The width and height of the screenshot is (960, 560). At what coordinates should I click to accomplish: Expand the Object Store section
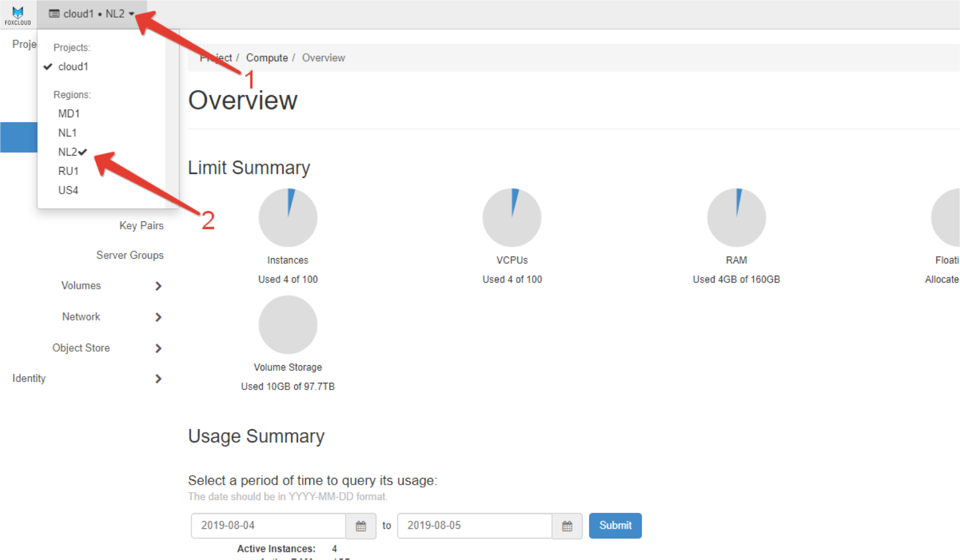pos(81,348)
